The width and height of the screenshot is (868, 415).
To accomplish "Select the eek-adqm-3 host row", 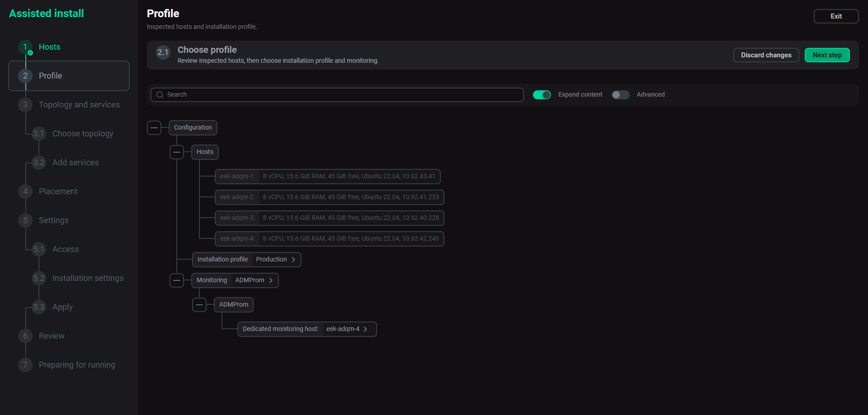I will [329, 218].
